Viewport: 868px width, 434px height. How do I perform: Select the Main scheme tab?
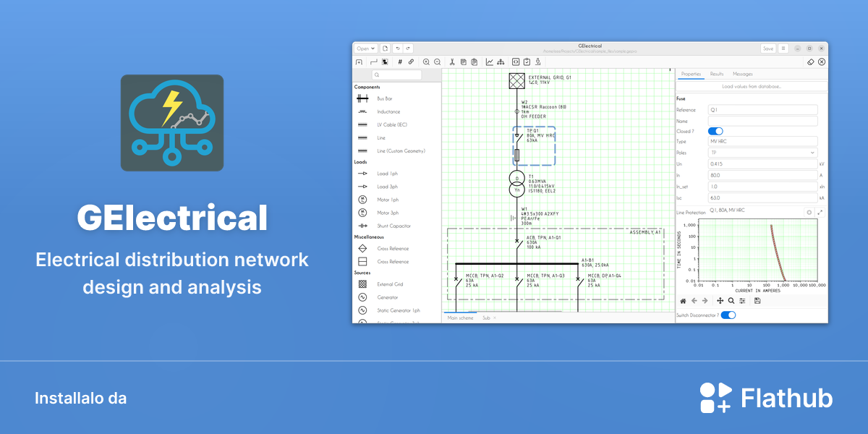point(461,318)
